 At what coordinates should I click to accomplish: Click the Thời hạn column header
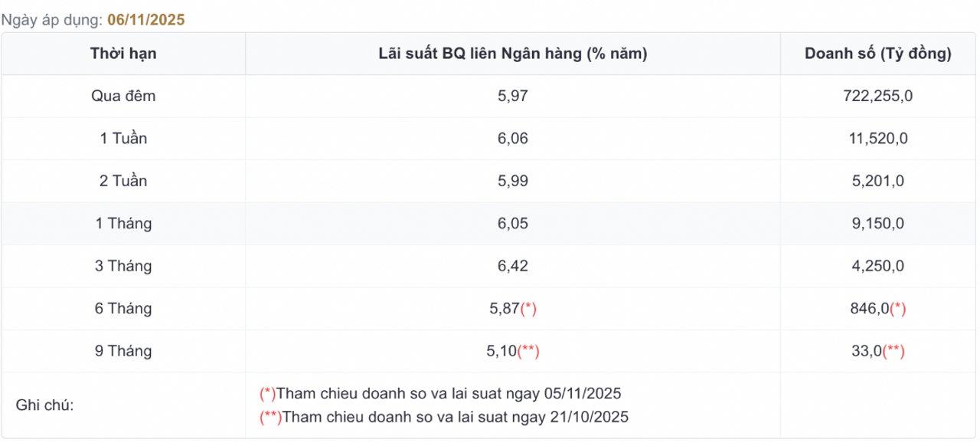point(123,54)
